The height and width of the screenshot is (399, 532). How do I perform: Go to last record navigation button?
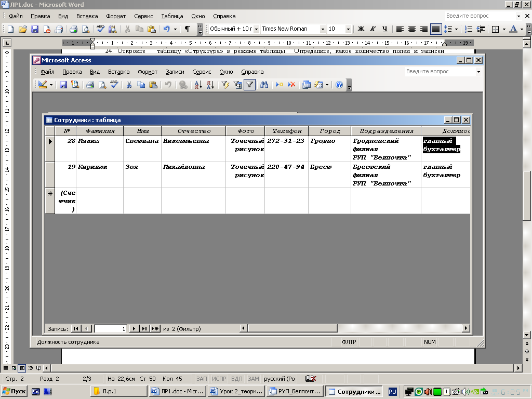(144, 328)
